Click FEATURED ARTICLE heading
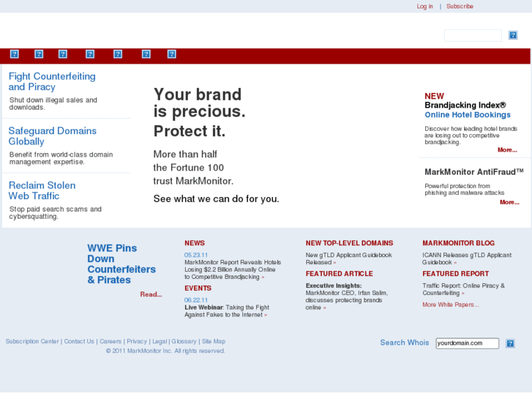Viewport: 532px width, 399px height. tap(339, 274)
